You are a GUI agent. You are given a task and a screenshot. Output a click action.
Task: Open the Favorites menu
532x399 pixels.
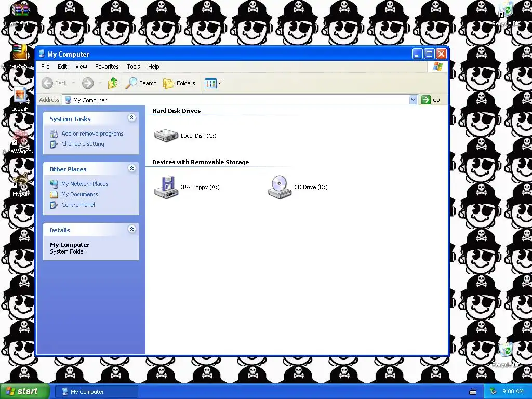tap(107, 66)
